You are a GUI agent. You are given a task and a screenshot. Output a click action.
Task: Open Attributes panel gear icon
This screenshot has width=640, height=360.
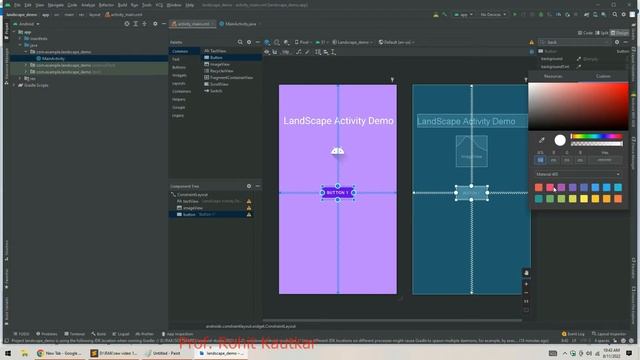click(617, 42)
